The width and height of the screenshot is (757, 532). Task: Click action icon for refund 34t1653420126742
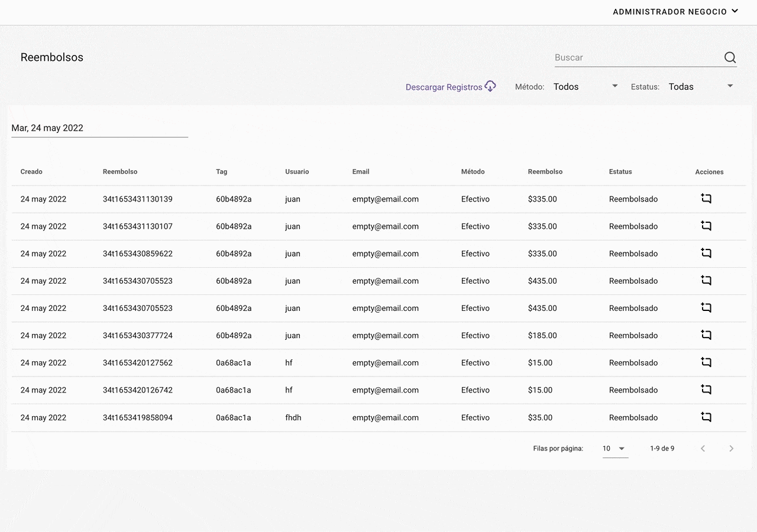[706, 390]
